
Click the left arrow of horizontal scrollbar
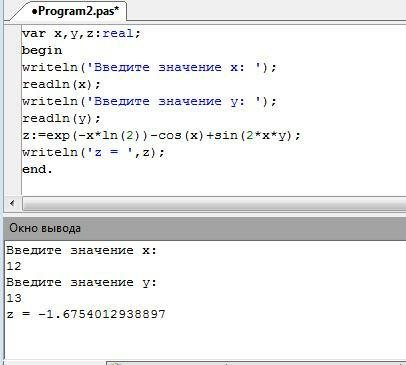point(13,203)
